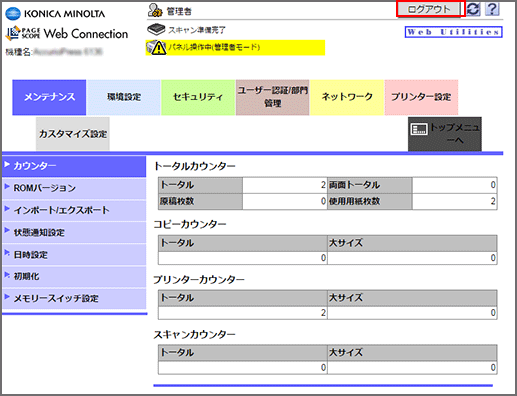This screenshot has width=517, height=396.
Task: Click the PageScope Web Connection logo
Action: 67,33
